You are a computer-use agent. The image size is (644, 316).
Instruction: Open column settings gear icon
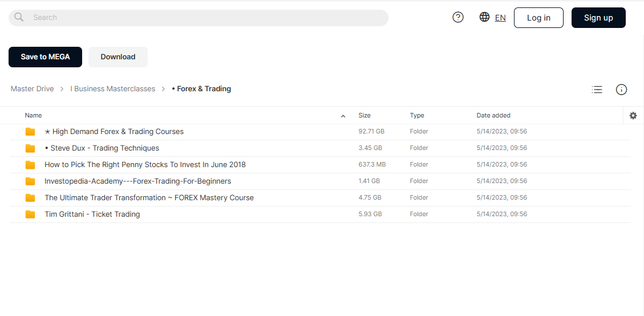coord(633,115)
